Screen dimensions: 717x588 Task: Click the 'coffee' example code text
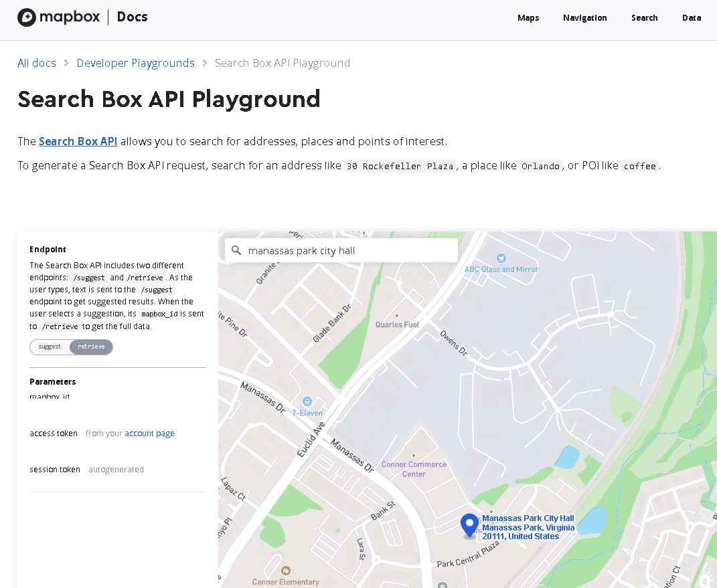point(640,166)
